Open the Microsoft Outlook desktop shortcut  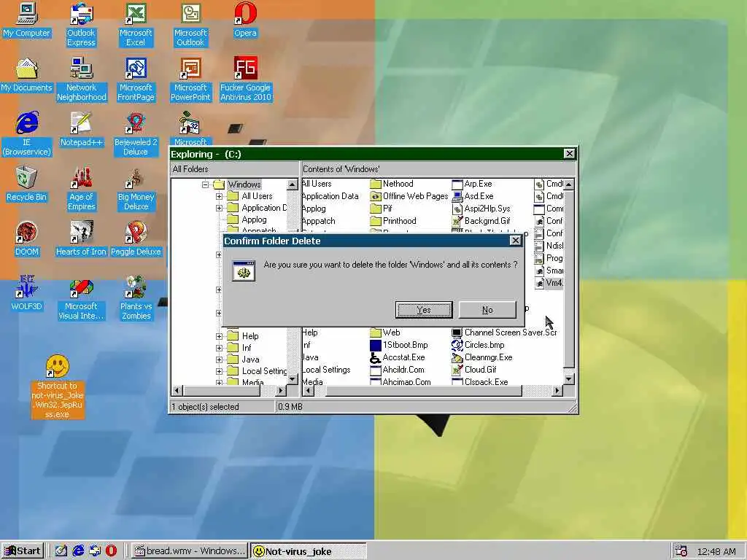coord(190,25)
